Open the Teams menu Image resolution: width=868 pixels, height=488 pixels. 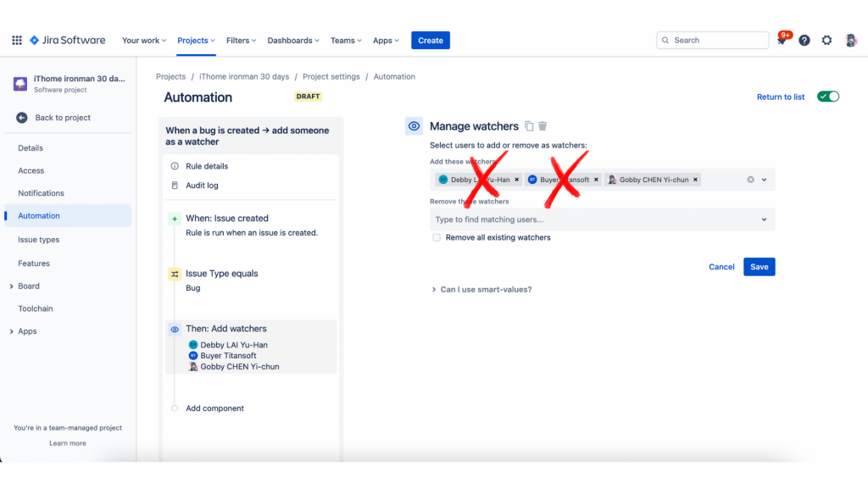346,41
